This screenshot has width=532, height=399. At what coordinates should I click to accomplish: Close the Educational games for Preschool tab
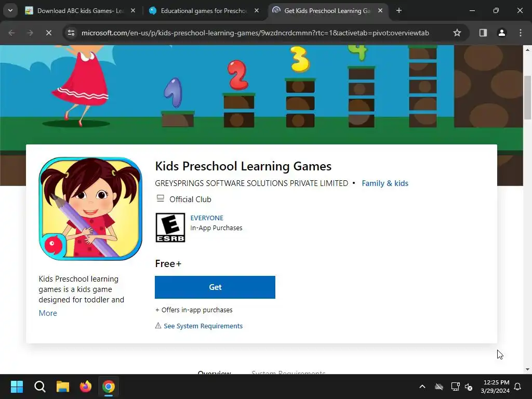coord(257,11)
